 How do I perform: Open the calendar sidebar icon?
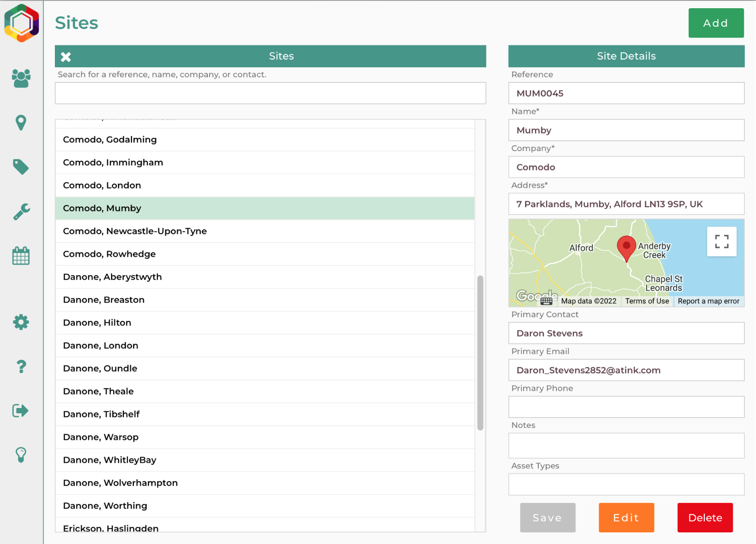pos(21,256)
